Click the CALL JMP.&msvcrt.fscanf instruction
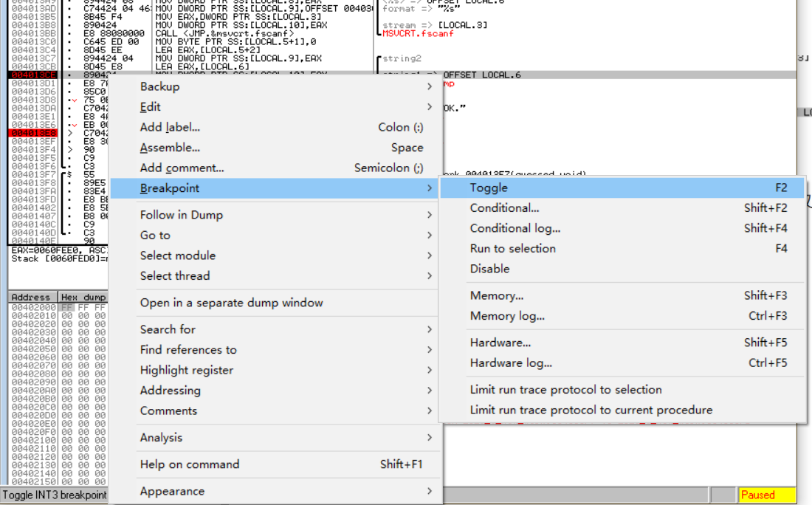Image resolution: width=812 pixels, height=505 pixels. (x=224, y=33)
